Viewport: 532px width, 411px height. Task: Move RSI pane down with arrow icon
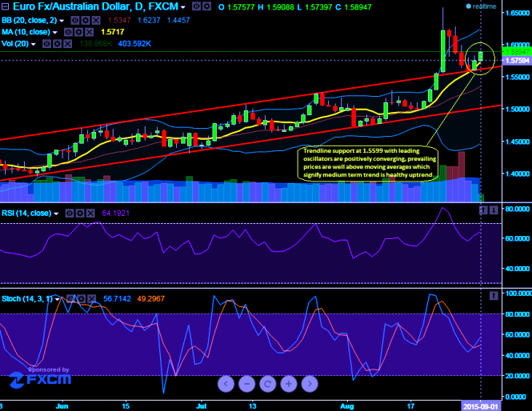tap(494, 210)
